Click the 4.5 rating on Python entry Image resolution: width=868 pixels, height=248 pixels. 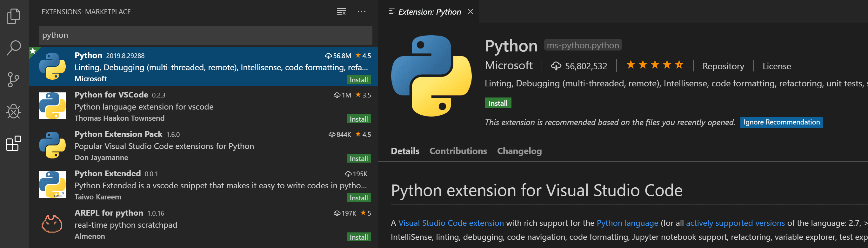(x=363, y=56)
